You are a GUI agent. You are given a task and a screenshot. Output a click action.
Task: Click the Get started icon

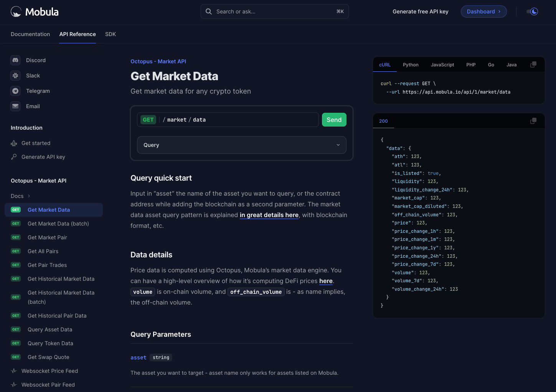click(x=14, y=143)
